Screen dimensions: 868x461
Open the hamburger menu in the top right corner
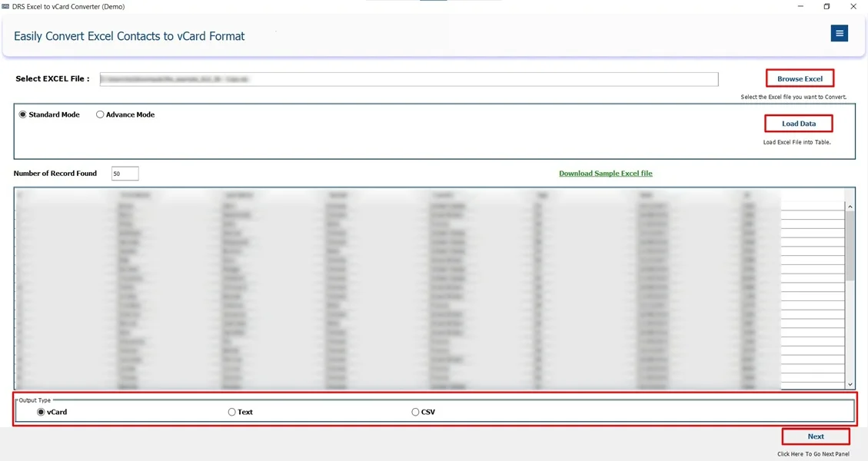pos(839,33)
